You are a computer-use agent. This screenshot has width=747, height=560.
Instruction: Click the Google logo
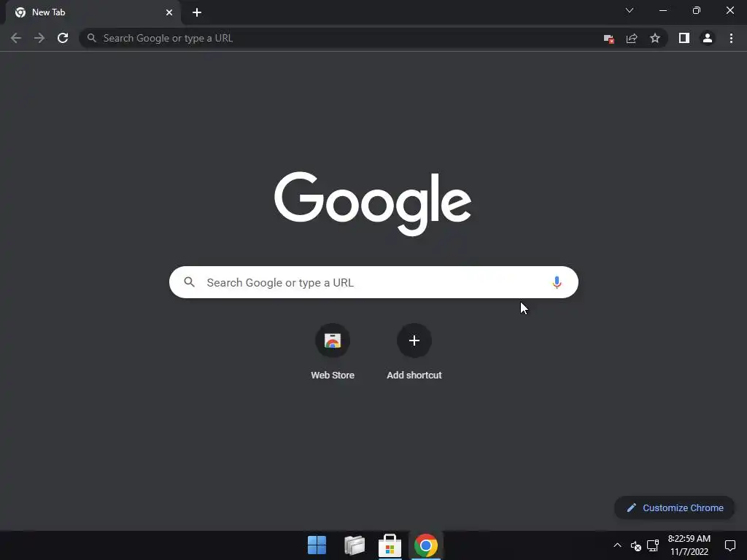pos(373,203)
